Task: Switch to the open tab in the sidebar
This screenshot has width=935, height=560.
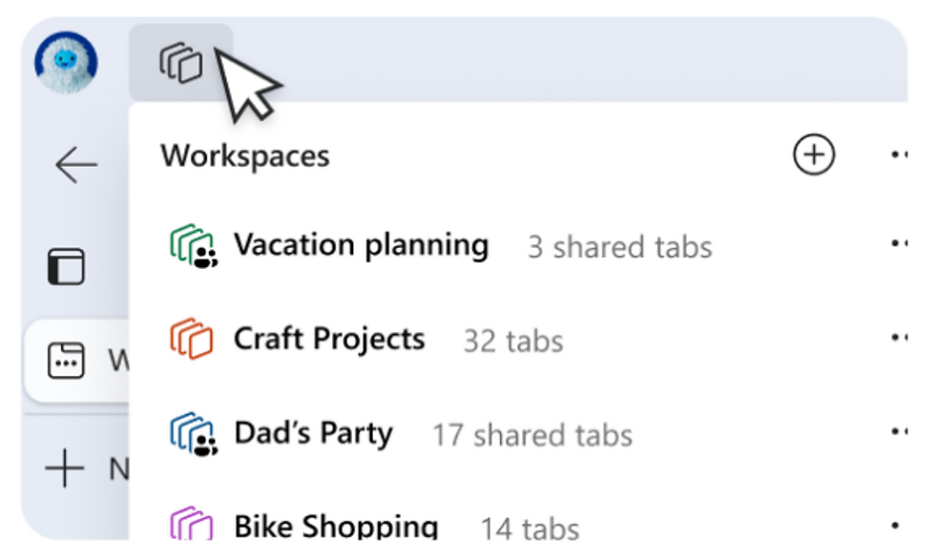Action: click(x=76, y=361)
